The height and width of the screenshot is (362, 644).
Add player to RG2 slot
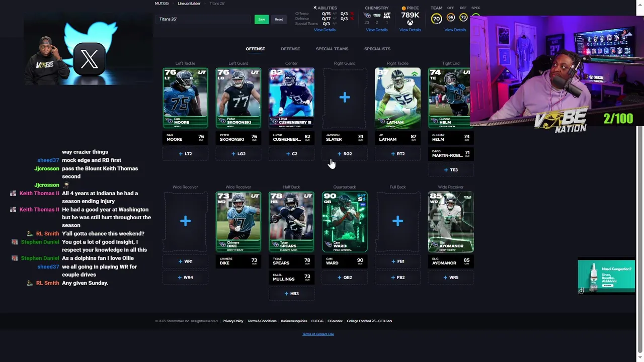click(345, 154)
